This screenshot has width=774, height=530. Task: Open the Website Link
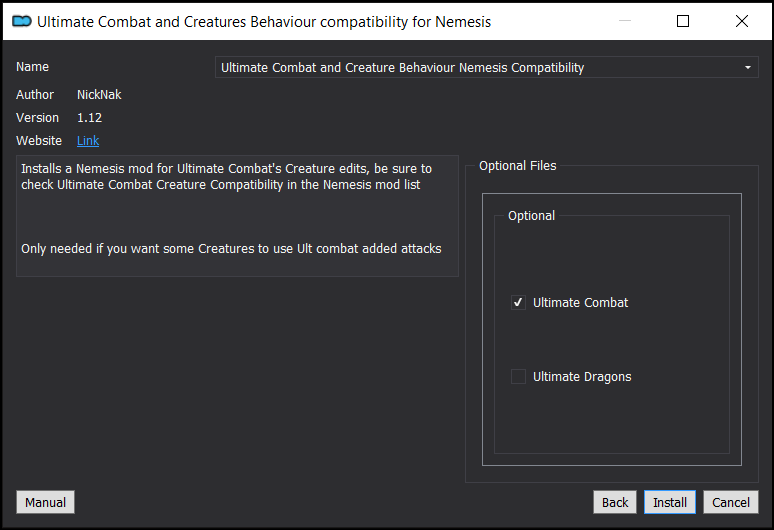pos(88,141)
